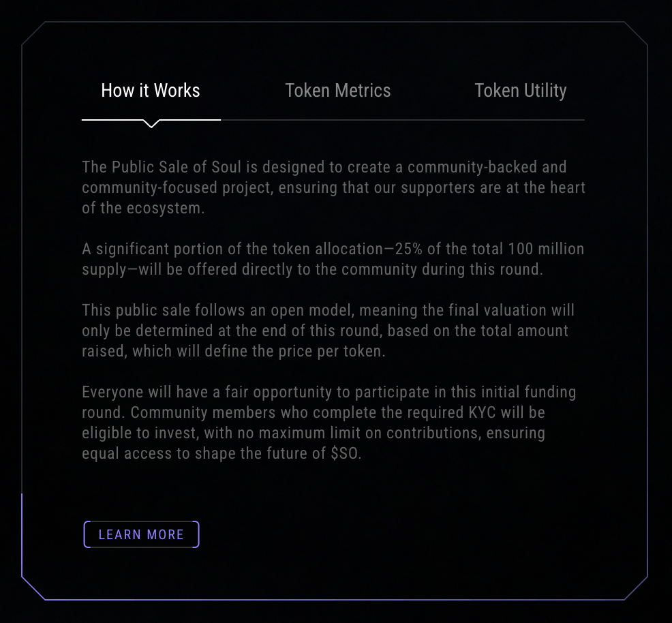Switch to the Token Metrics tab
The height and width of the screenshot is (623, 672).
click(338, 91)
